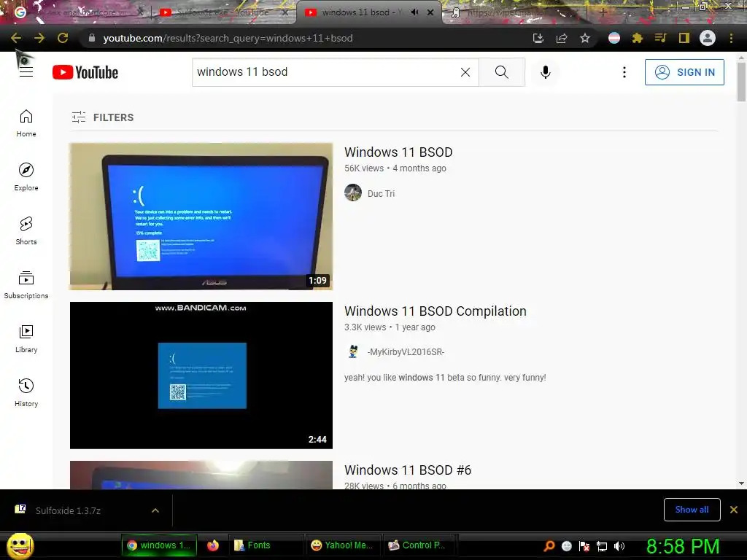The height and width of the screenshot is (560, 747).
Task: Clear the search query text
Action: click(465, 72)
